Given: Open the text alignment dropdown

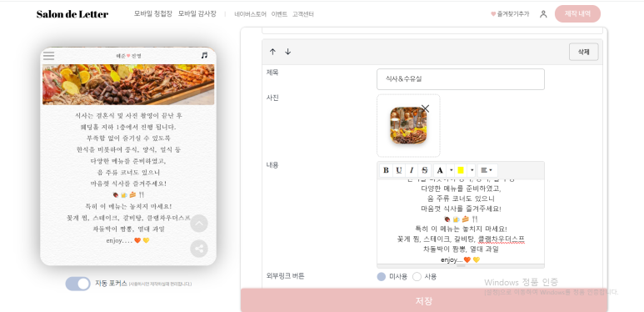Looking at the screenshot, I should pyautogui.click(x=487, y=170).
